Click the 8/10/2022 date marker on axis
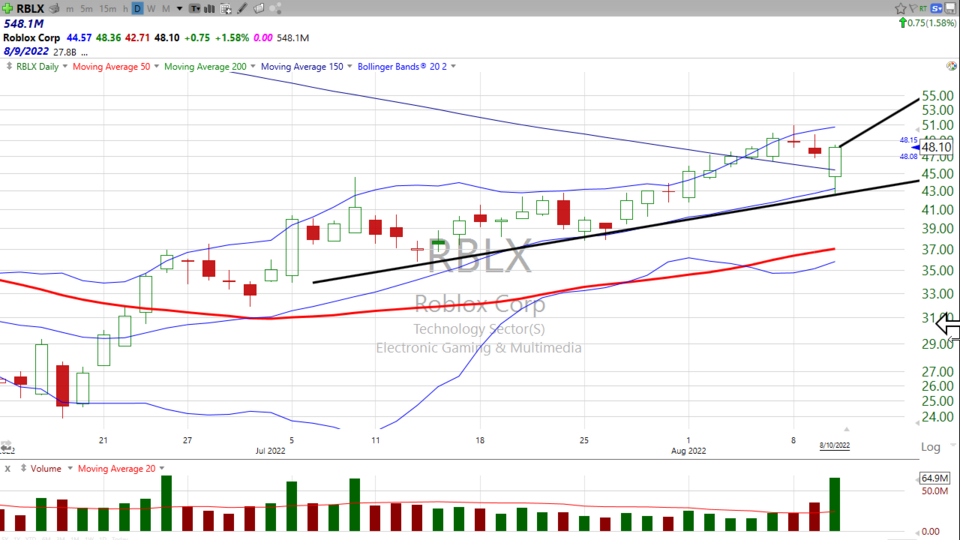Screen dimensions: 960x540 coord(834,445)
